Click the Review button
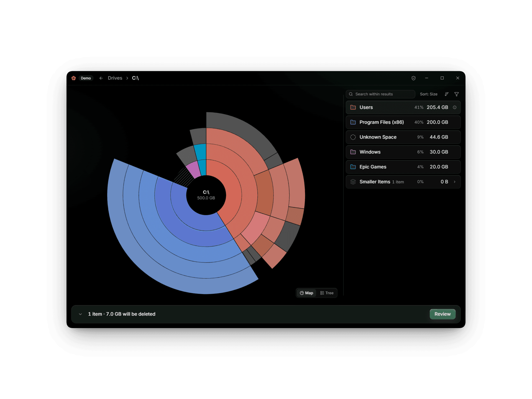 tap(443, 314)
